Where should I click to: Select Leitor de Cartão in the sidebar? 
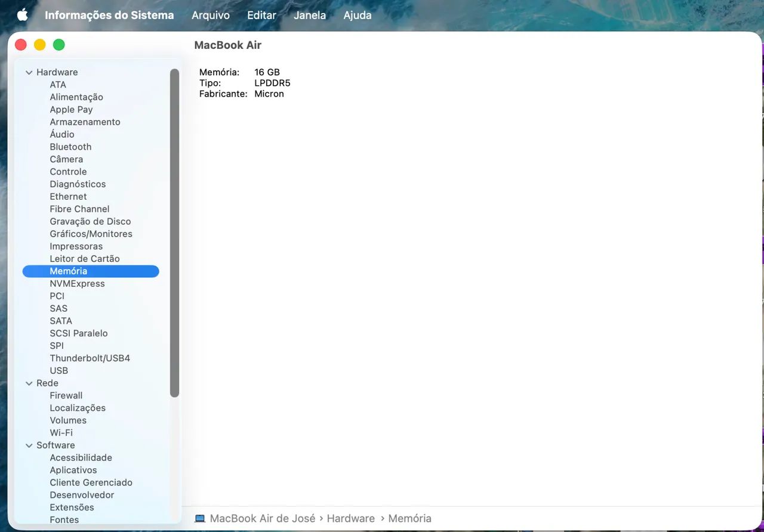coord(85,259)
